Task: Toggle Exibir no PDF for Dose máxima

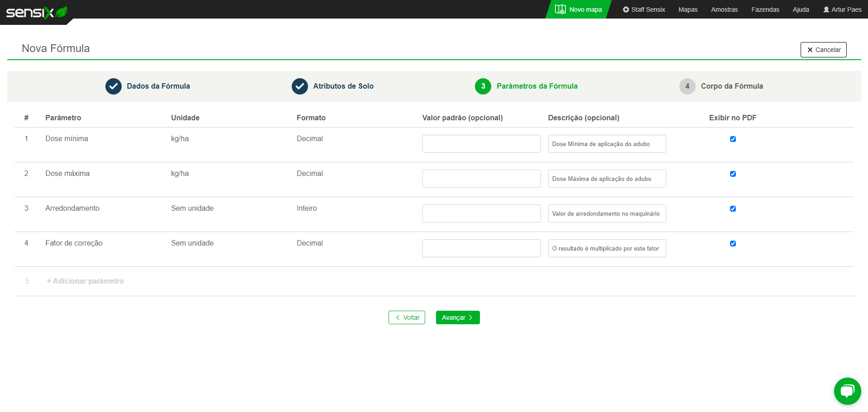Action: pyautogui.click(x=733, y=174)
